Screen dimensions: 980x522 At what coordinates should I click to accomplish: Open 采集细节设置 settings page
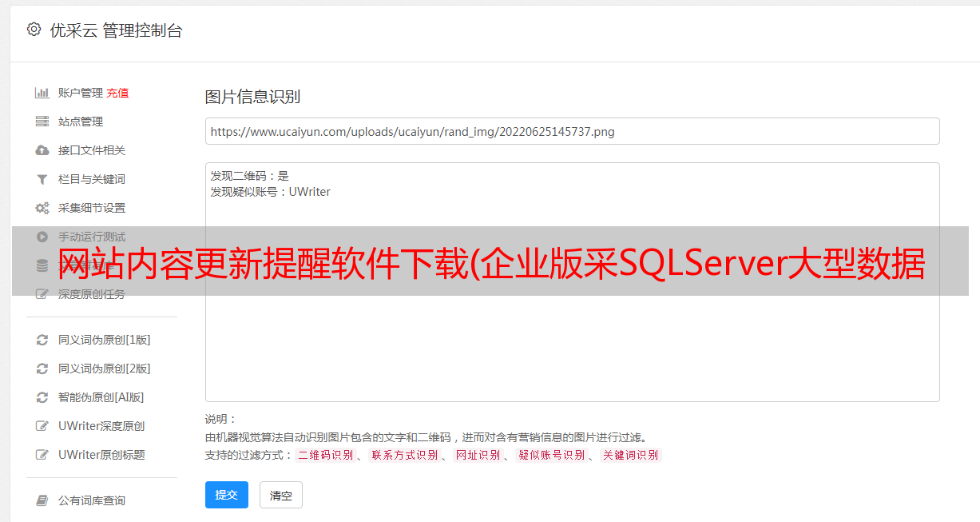92,208
